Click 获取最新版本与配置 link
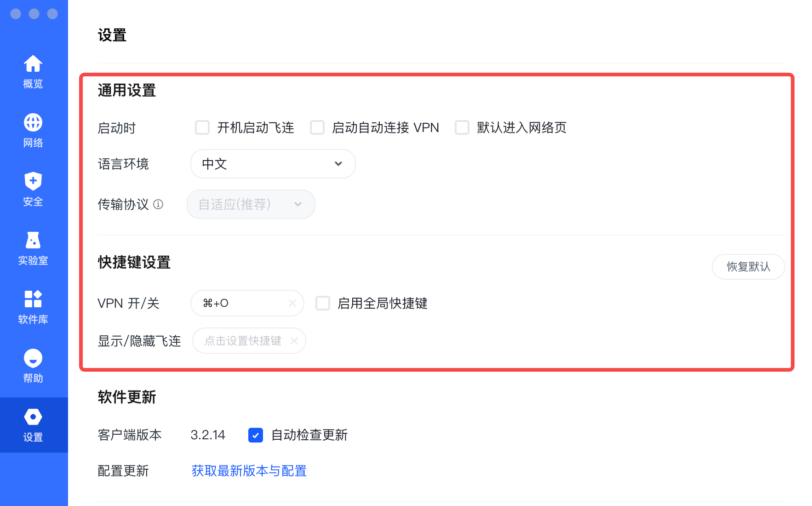This screenshot has height=506, width=812. tap(249, 471)
